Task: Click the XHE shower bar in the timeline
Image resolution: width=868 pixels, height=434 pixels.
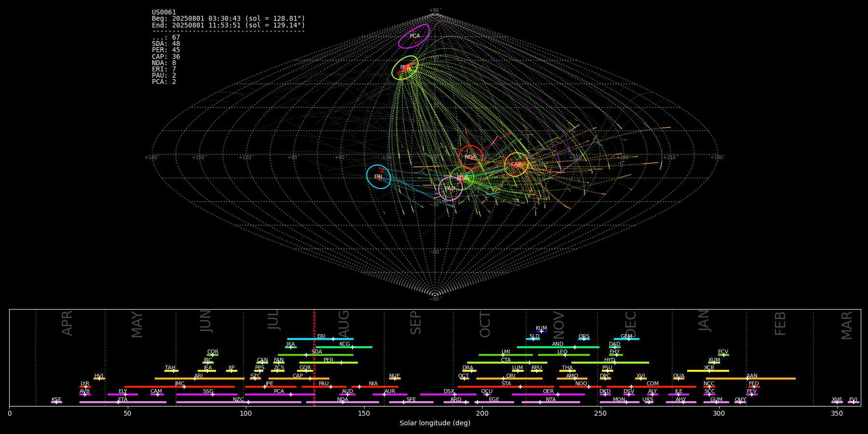Action: point(837,402)
